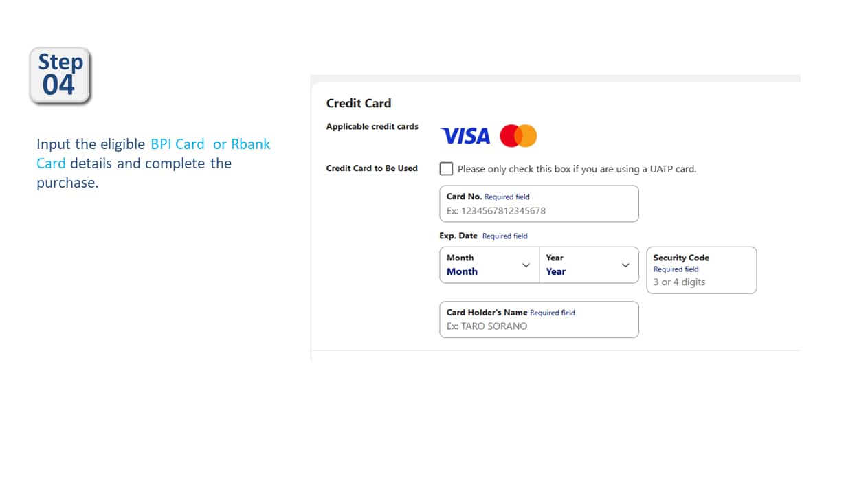
Task: Click the Month dropdown chevron arrow
Action: pyautogui.click(x=526, y=265)
